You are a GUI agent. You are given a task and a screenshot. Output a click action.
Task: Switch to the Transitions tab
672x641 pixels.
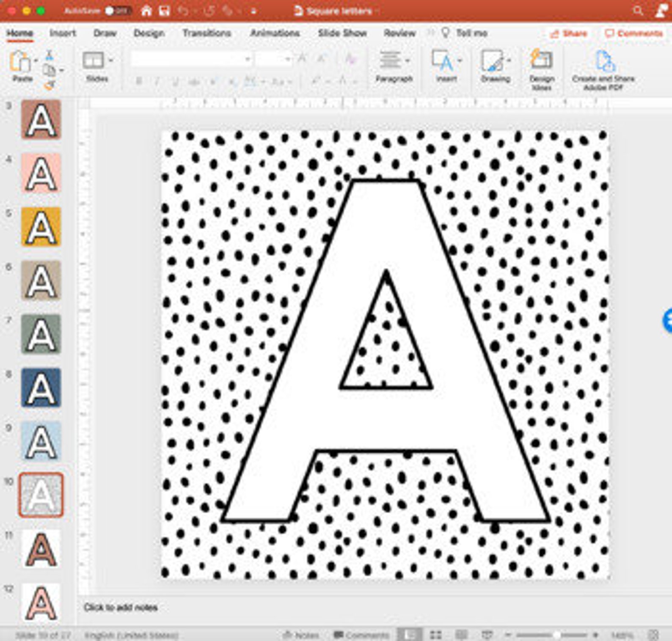pyautogui.click(x=207, y=33)
